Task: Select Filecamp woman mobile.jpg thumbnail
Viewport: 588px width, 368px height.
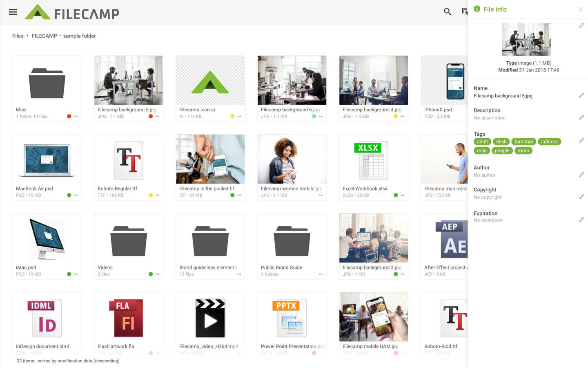Action: click(x=292, y=159)
